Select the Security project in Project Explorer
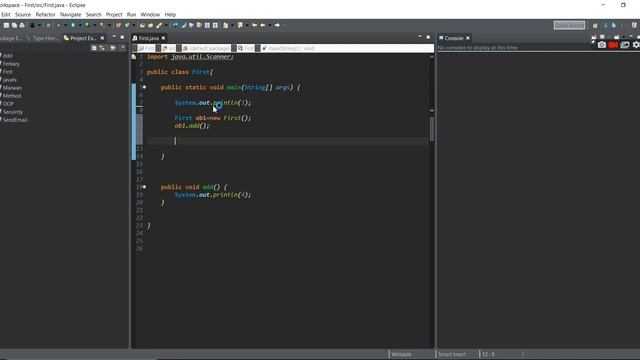Viewport: 640px width, 360px height. tap(12, 111)
